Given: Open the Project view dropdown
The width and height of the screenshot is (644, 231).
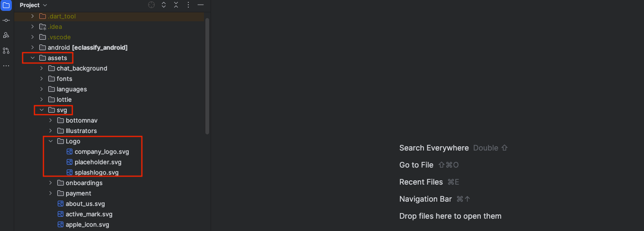Looking at the screenshot, I should pos(33,5).
